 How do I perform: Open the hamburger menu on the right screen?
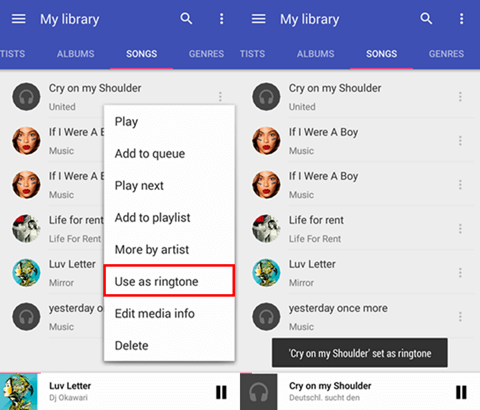(259, 19)
